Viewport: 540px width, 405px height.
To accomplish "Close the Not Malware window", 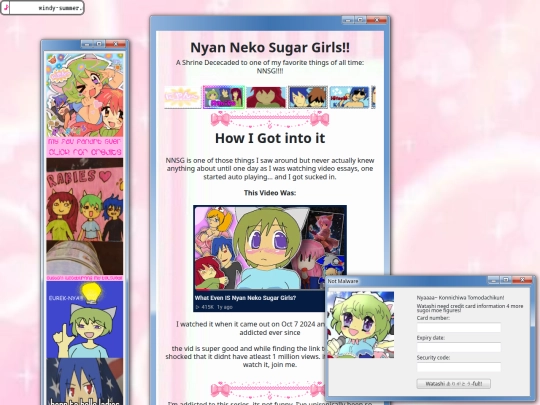I will coord(522,280).
